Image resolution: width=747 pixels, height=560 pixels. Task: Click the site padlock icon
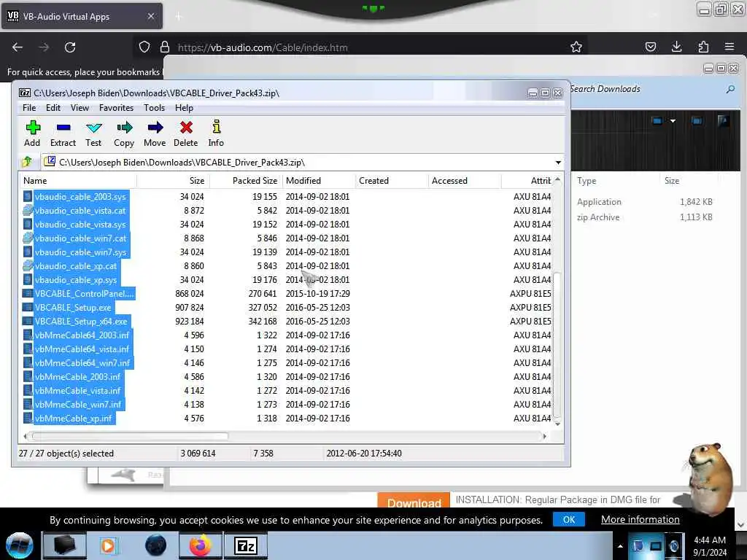coord(165,47)
